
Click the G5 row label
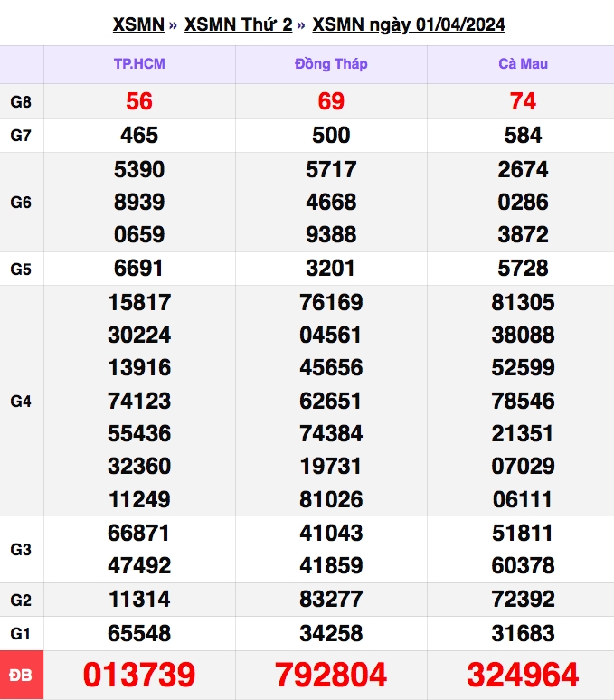coord(21,270)
